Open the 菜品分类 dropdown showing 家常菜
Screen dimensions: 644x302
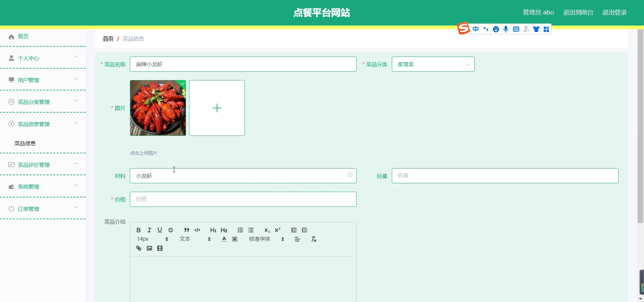[x=433, y=64]
